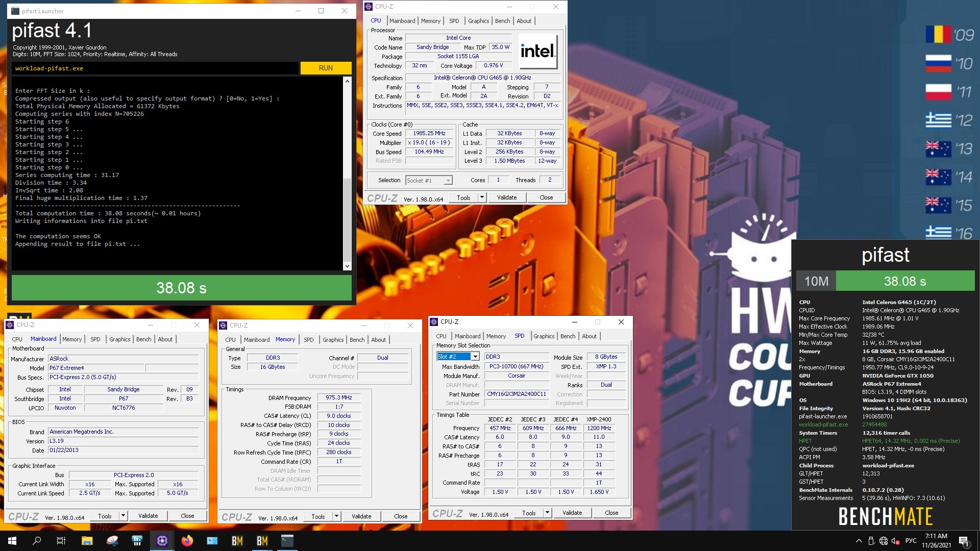Screen dimensions: 980x551
Task: Click the Tools button in the CPU window
Action: (463, 197)
